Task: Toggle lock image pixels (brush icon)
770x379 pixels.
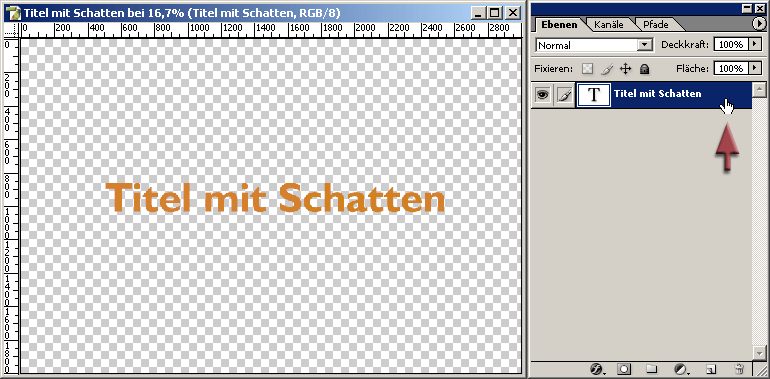Action: coord(607,68)
